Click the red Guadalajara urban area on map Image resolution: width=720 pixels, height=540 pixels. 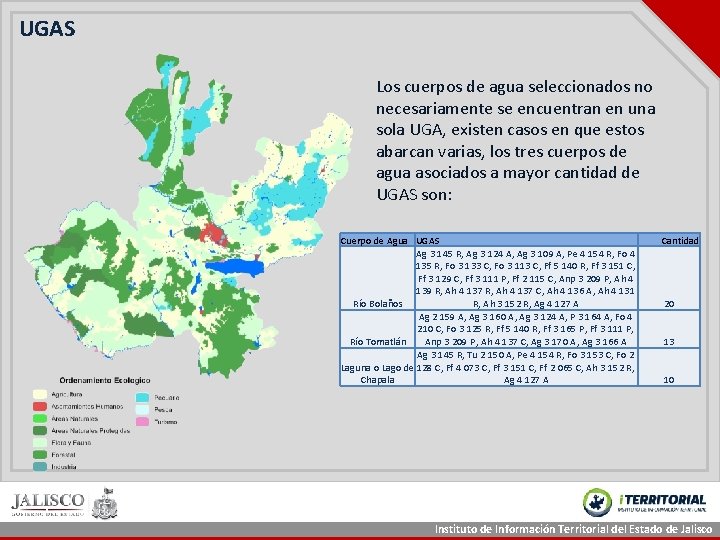coord(213,234)
